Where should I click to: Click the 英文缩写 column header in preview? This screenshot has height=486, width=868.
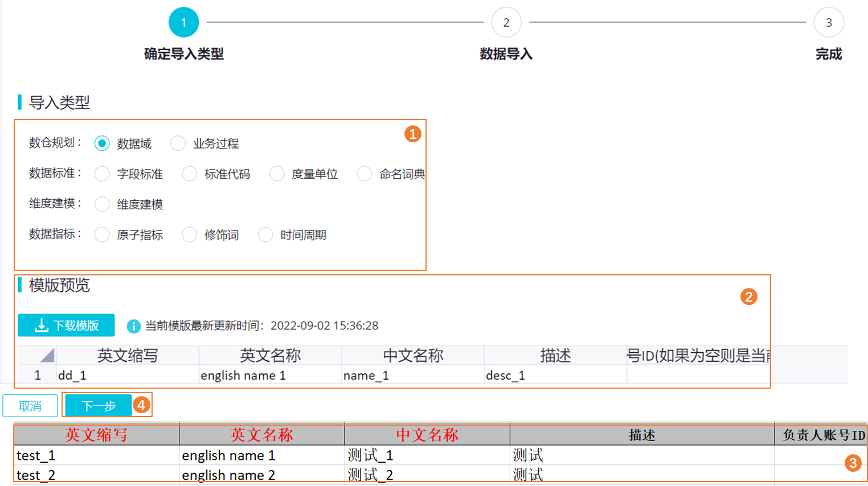click(128, 355)
